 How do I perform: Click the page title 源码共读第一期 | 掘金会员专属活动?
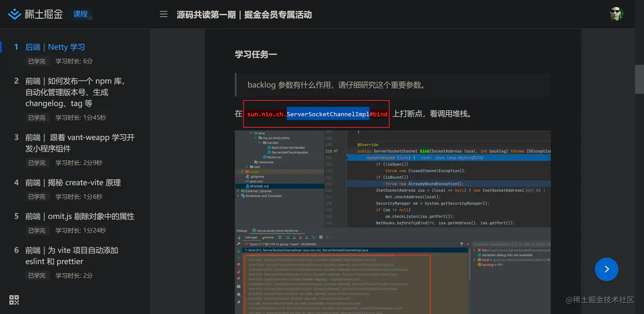(x=244, y=15)
